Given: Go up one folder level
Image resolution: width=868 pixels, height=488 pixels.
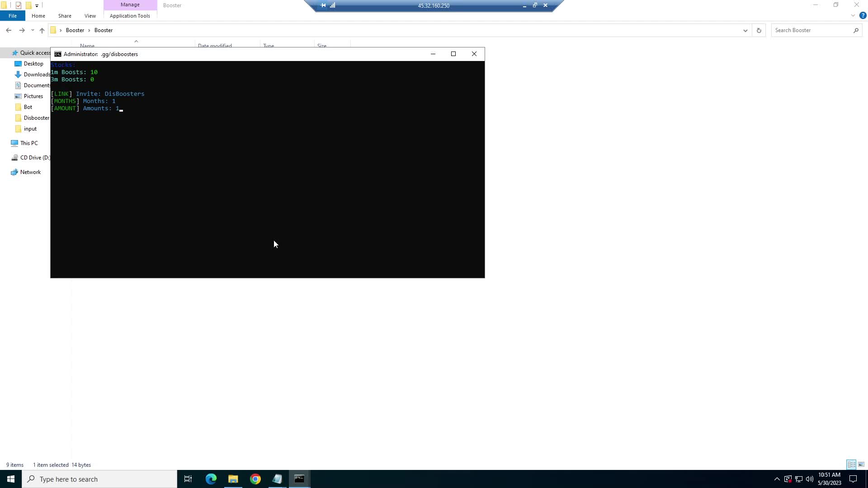Looking at the screenshot, I should coord(42,30).
